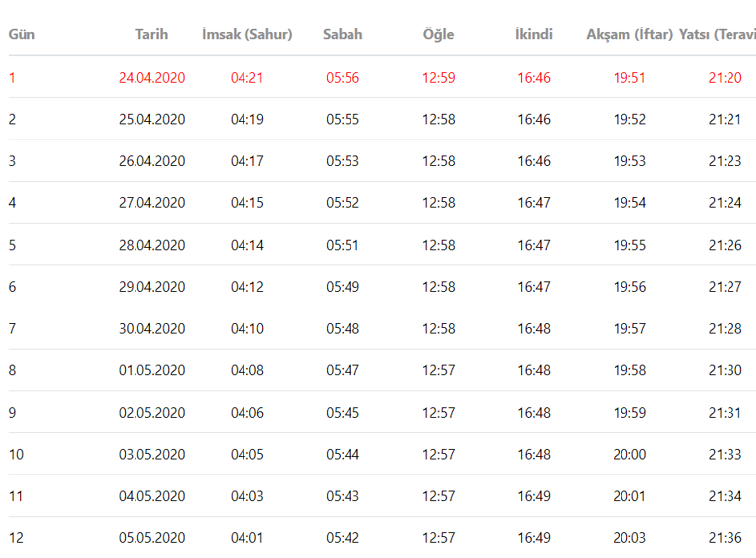Select the date 28.04.2020 cell
This screenshot has height=558, width=756.
pyautogui.click(x=151, y=245)
